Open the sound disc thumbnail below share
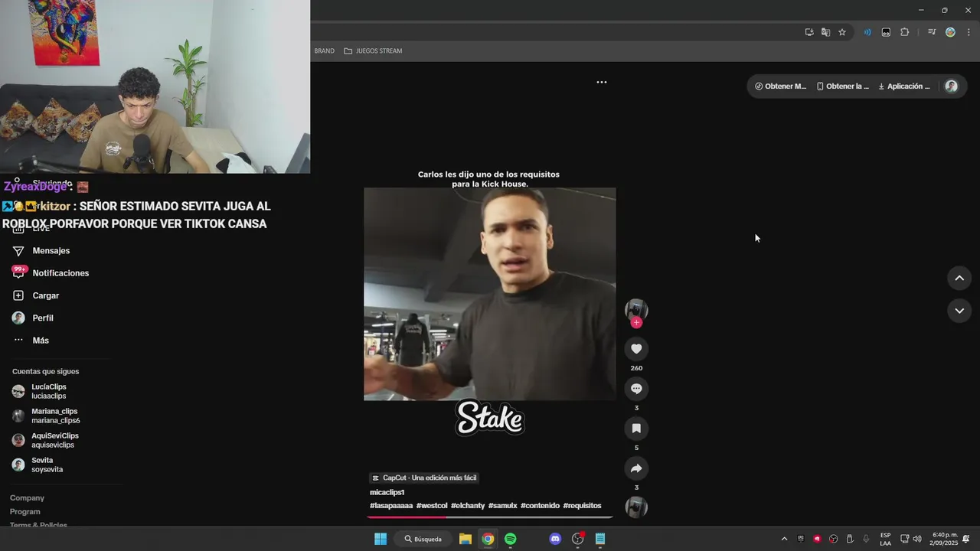 pyautogui.click(x=636, y=507)
